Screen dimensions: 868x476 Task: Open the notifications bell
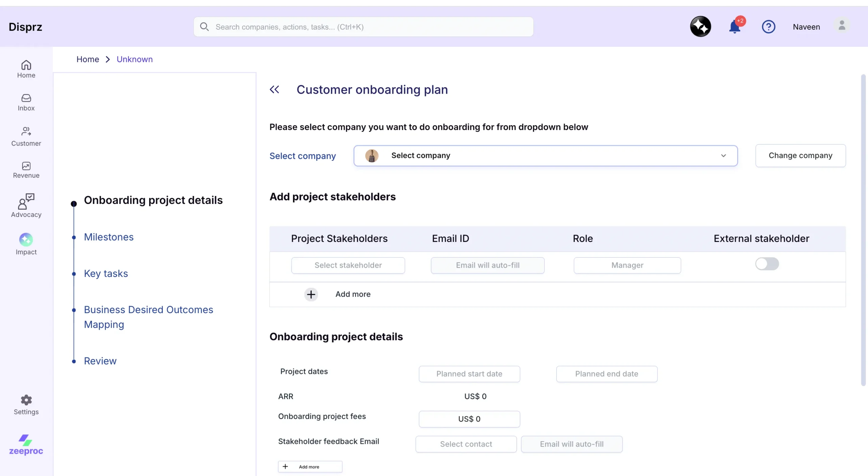734,27
